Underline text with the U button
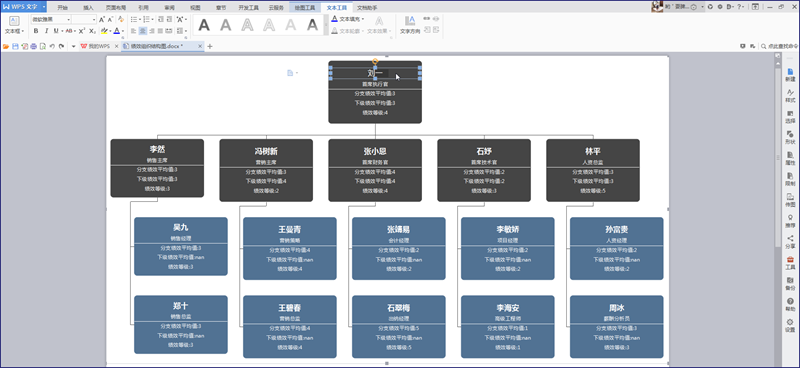Screen dimensions: 800x368 [56, 31]
